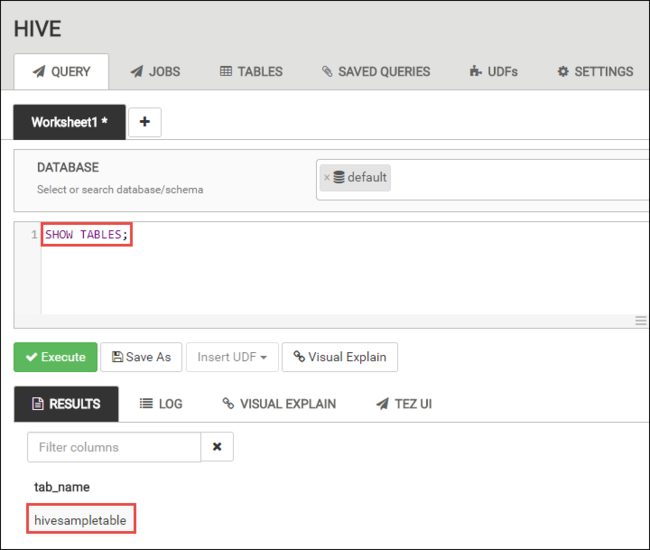Switch to the LOG tab
Viewport: 650px width, 550px height.
(x=161, y=404)
